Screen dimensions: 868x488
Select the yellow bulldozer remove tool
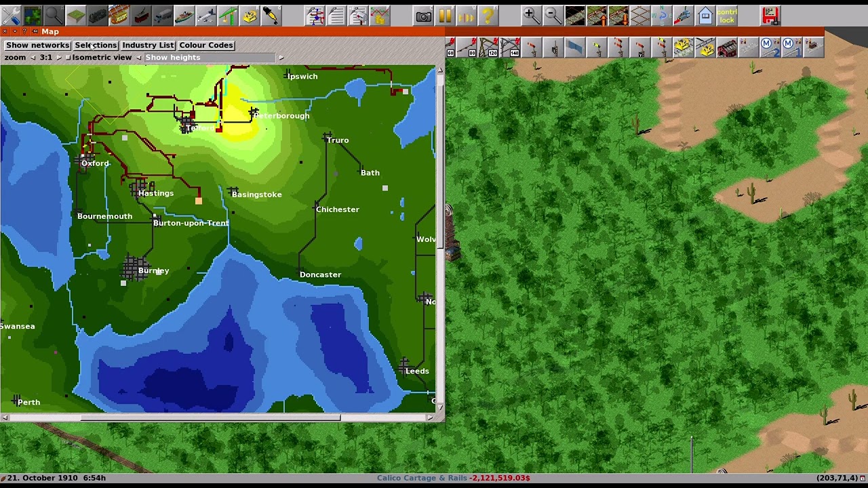tap(250, 15)
